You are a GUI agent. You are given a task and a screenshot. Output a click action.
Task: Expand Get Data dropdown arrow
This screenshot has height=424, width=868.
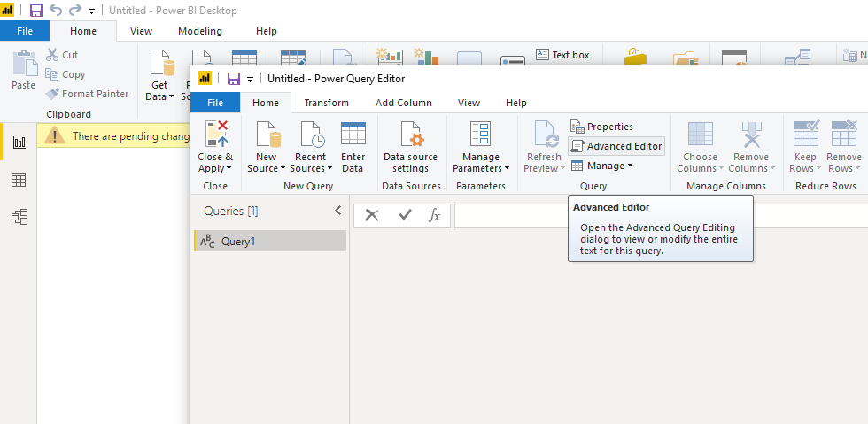[x=170, y=96]
